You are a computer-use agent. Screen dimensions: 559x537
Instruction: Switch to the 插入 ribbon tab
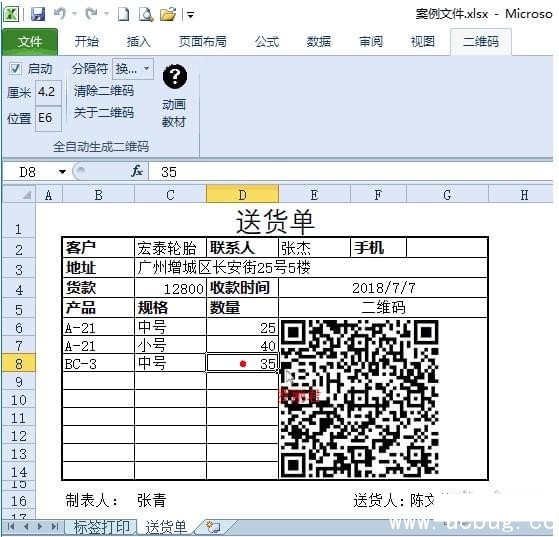(x=138, y=42)
